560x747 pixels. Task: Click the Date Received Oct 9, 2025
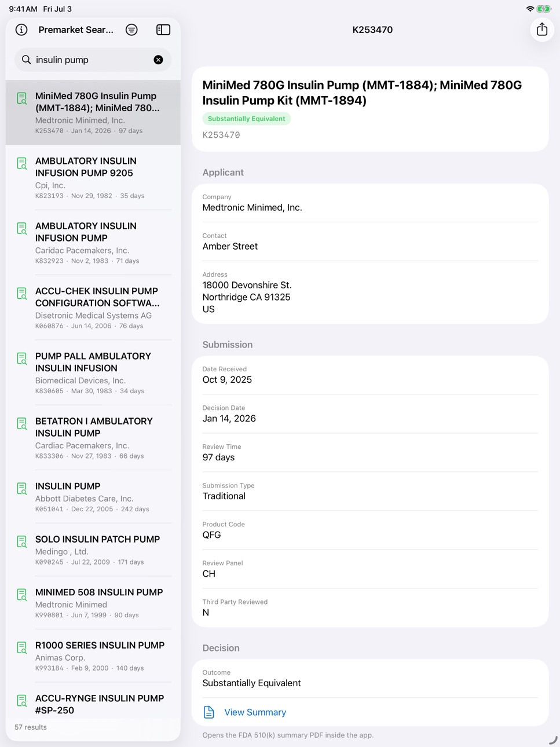[227, 380]
